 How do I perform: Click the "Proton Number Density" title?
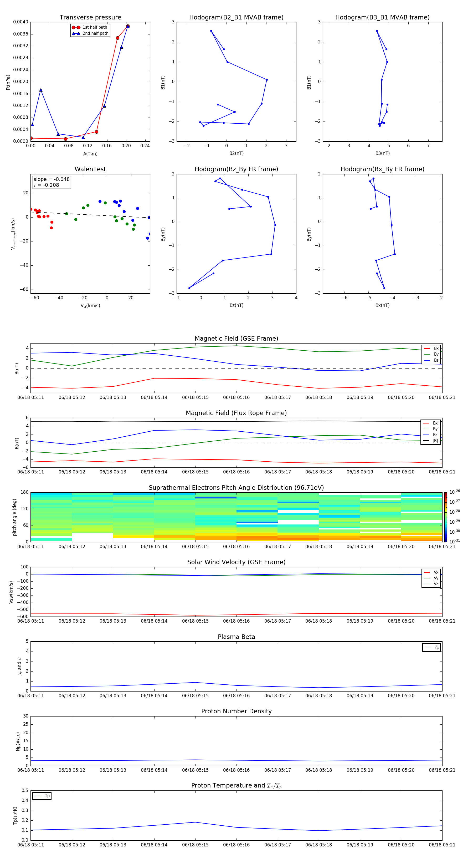(x=236, y=711)
